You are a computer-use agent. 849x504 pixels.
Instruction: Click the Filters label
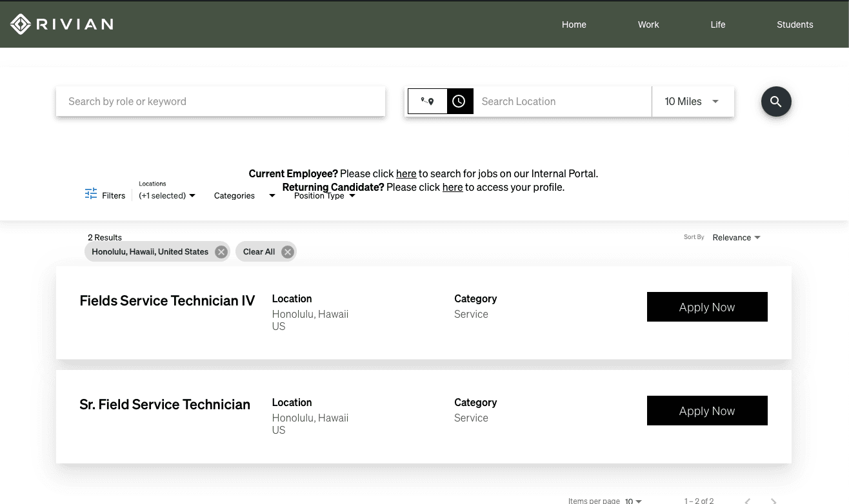tap(114, 195)
